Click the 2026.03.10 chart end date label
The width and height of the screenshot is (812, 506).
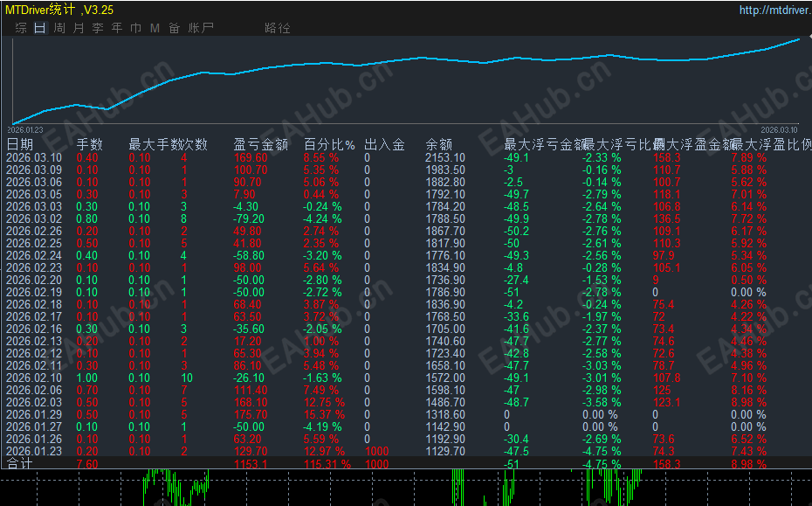(x=780, y=129)
